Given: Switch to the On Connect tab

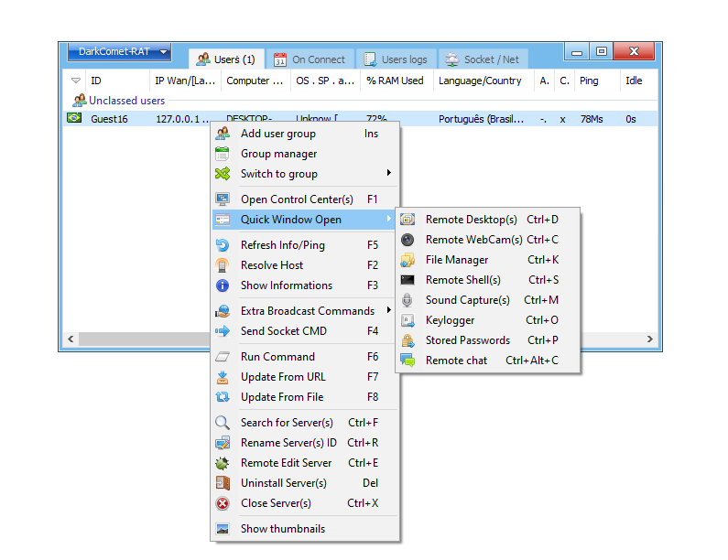Looking at the screenshot, I should tap(310, 59).
